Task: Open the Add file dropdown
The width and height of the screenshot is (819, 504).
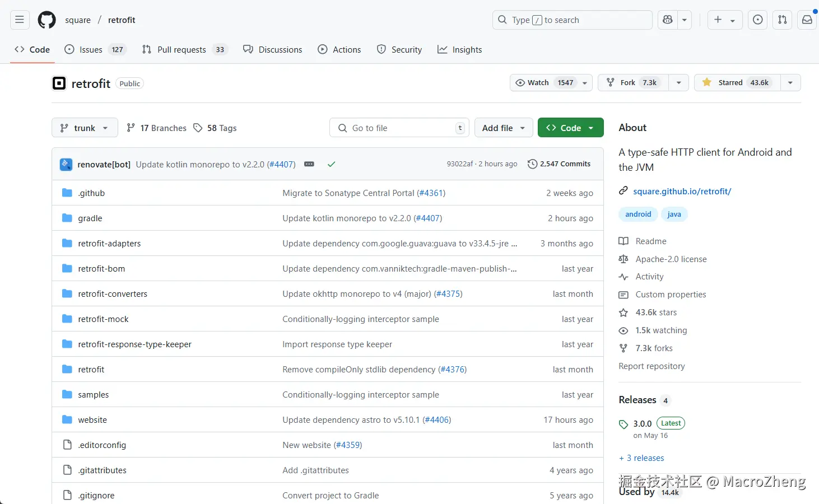Action: (x=504, y=128)
